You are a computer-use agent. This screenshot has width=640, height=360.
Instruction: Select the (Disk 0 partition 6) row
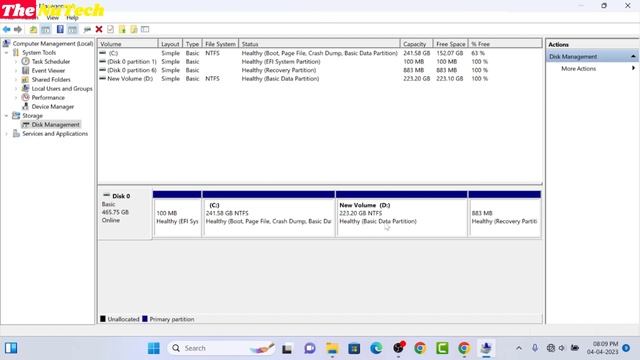pyautogui.click(x=320, y=70)
